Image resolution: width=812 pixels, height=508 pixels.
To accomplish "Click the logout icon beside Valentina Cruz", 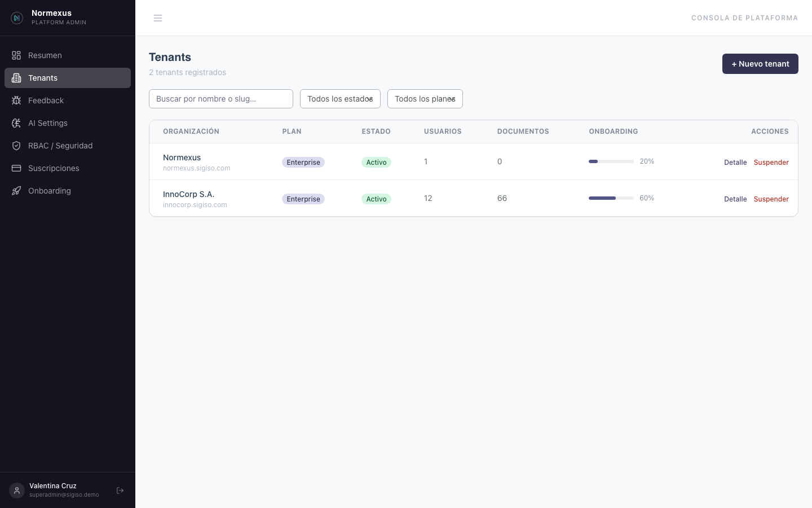I will point(120,491).
